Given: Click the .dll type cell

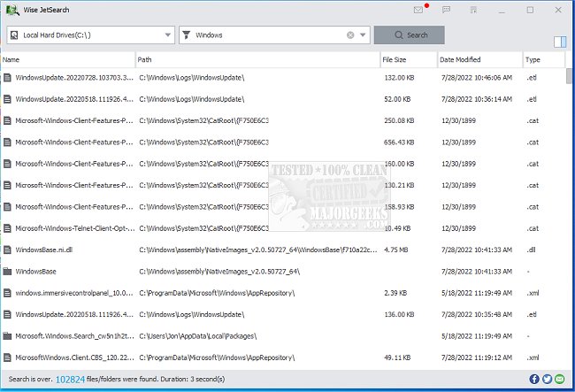Looking at the screenshot, I should [x=532, y=250].
